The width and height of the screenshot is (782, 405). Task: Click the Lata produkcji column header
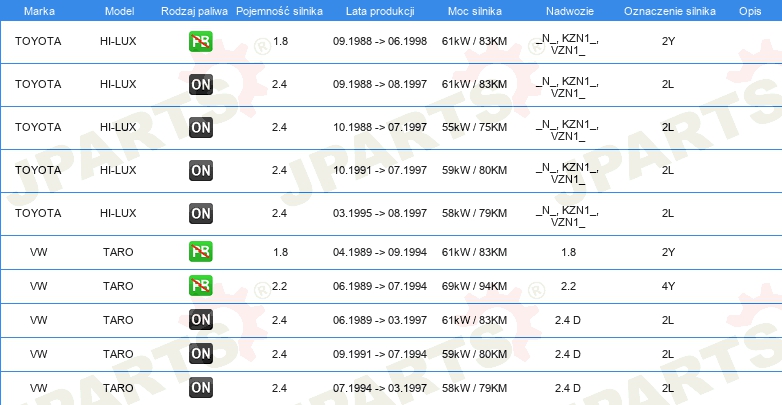click(380, 11)
